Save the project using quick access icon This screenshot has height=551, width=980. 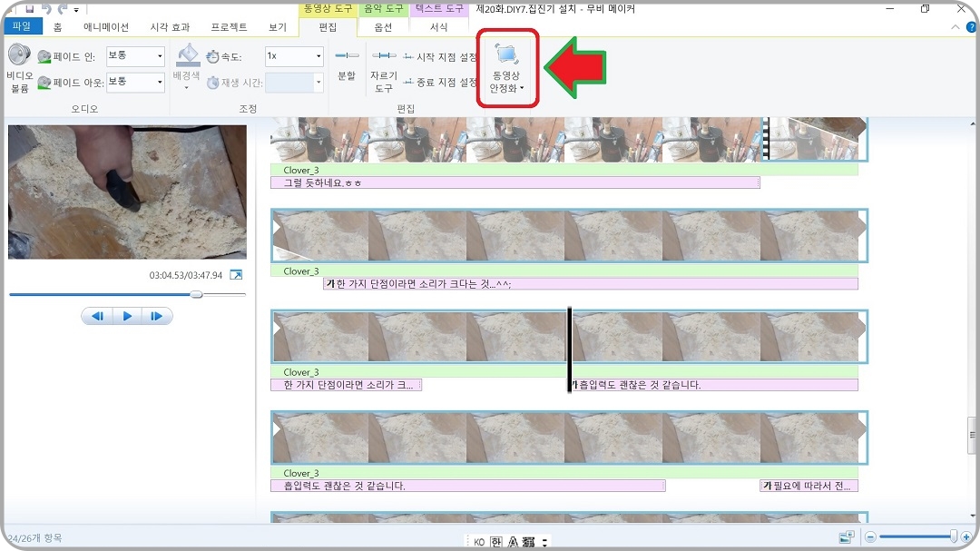click(x=29, y=9)
